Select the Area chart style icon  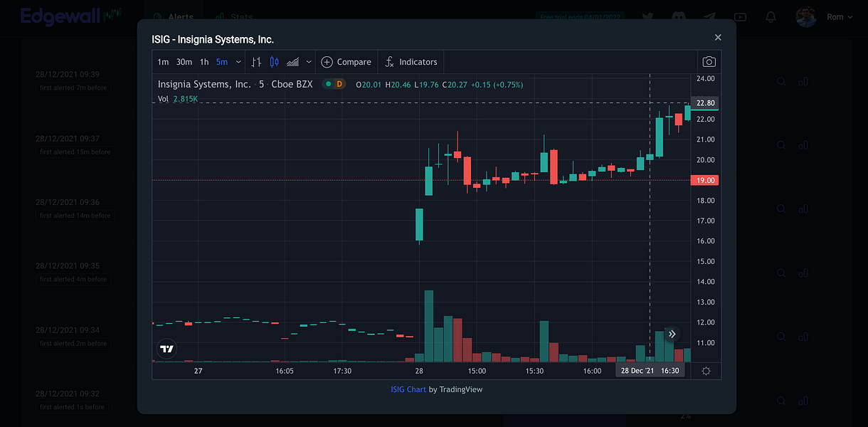pyautogui.click(x=293, y=62)
